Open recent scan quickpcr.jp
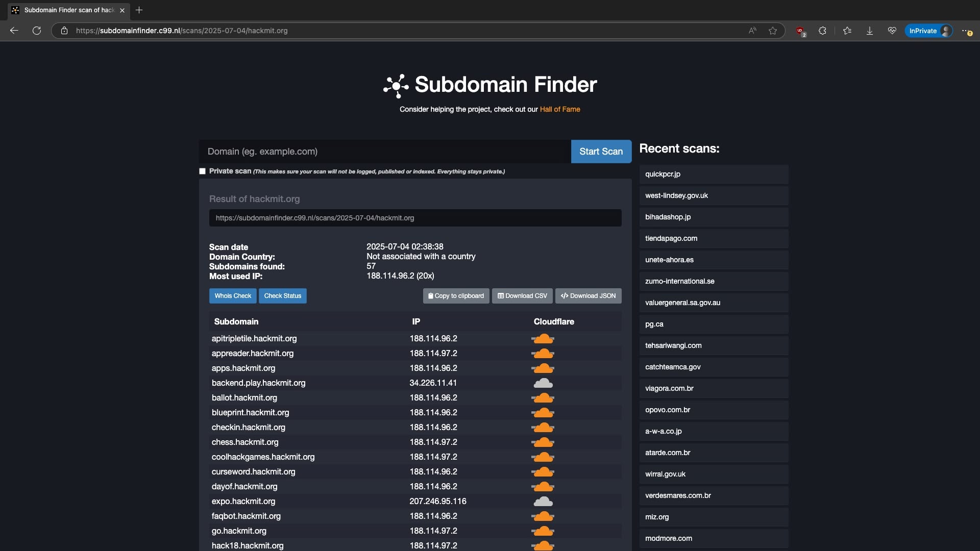The image size is (980, 551). pyautogui.click(x=714, y=174)
